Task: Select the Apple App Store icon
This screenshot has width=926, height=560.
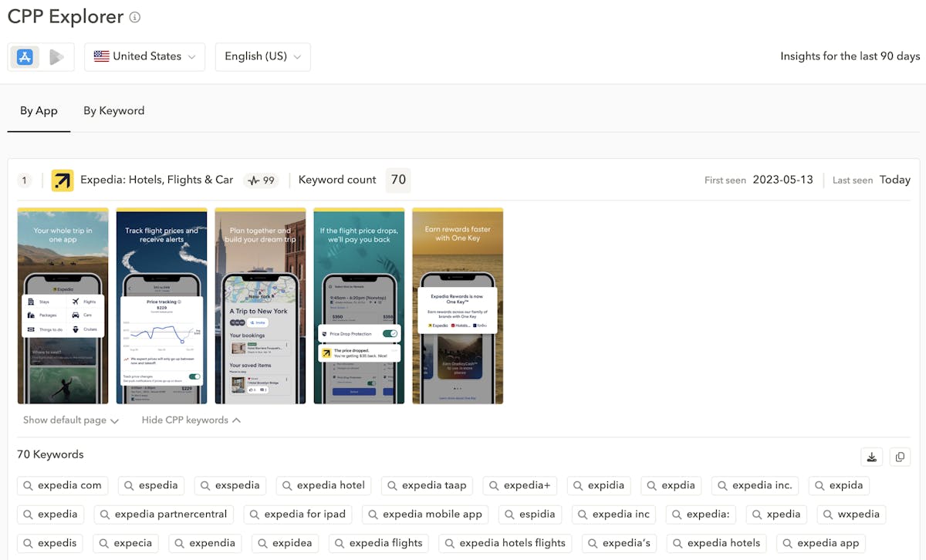Action: click(25, 57)
